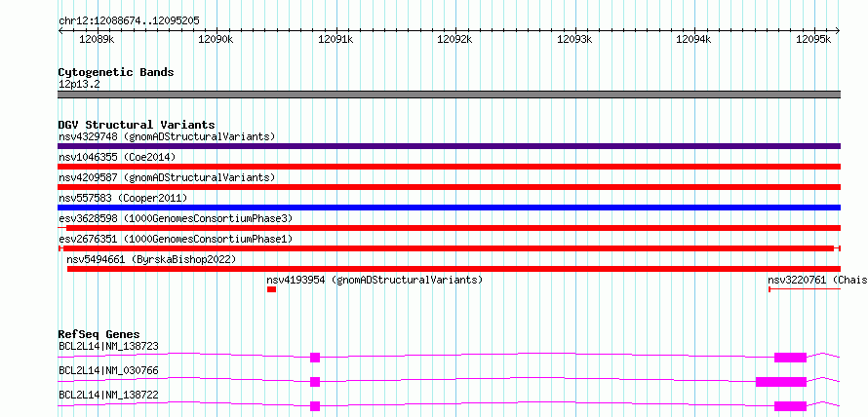Select the small red nsv4193954 variant block
868x417 pixels.
[x=271, y=289]
